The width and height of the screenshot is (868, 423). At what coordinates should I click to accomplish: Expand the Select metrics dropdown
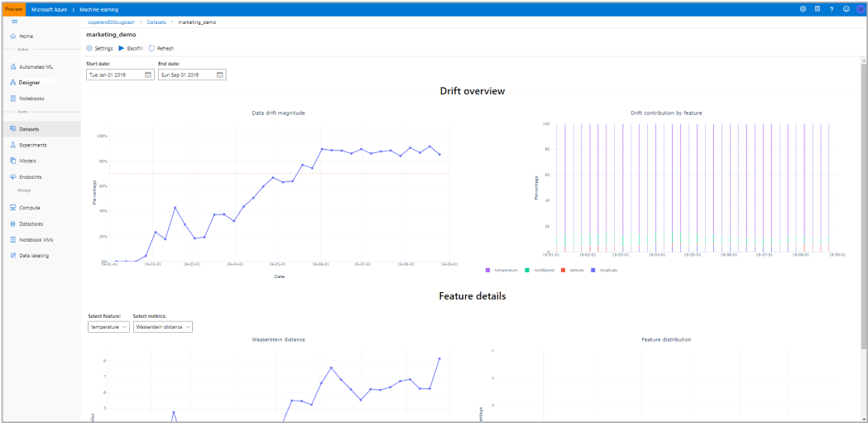click(x=163, y=327)
